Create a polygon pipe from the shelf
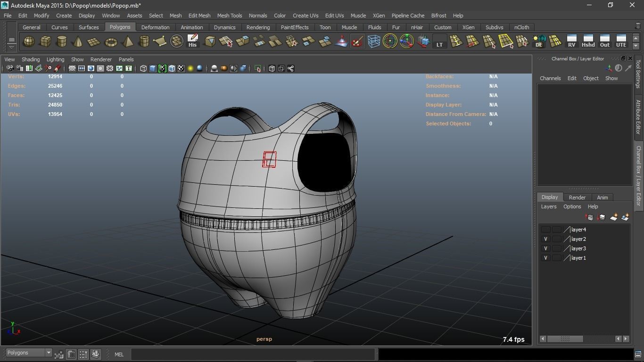The width and height of the screenshot is (644, 362). tap(144, 41)
